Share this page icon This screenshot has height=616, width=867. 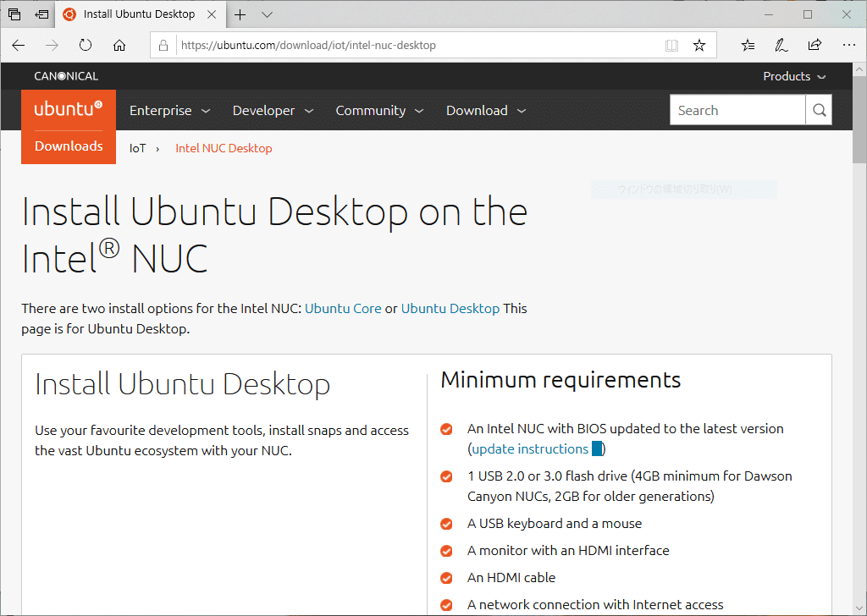[x=815, y=46]
